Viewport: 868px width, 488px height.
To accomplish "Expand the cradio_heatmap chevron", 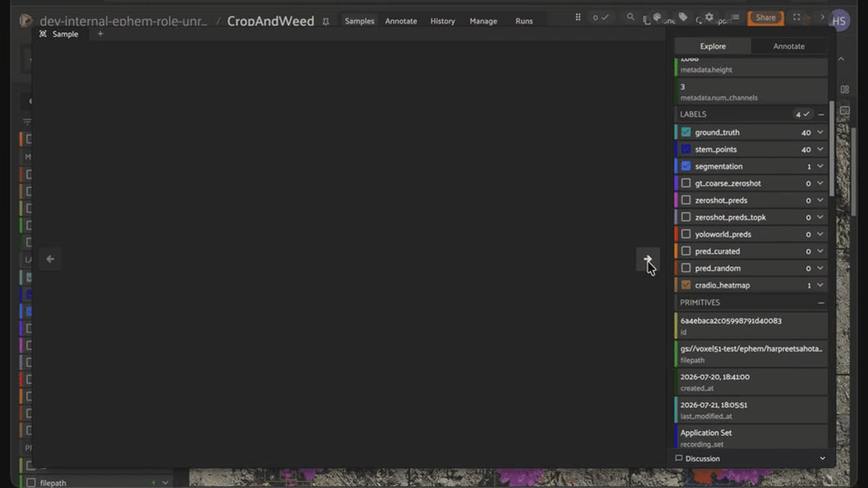I will 820,286.
